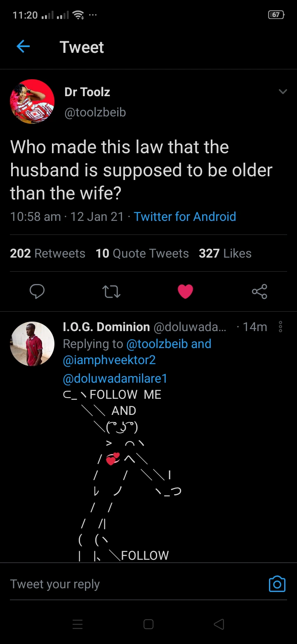View the 327 Likes list
Viewport: 297px width, 644px height.
pyautogui.click(x=225, y=253)
